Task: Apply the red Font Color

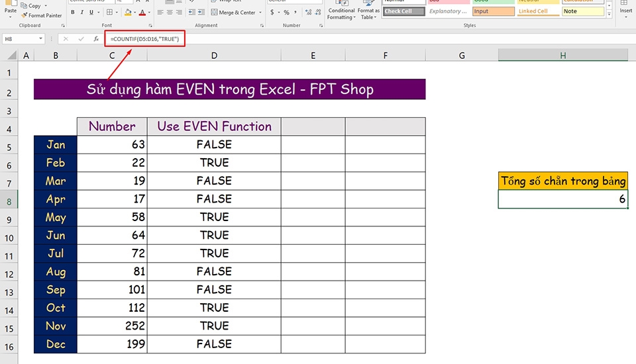Action: tap(142, 13)
